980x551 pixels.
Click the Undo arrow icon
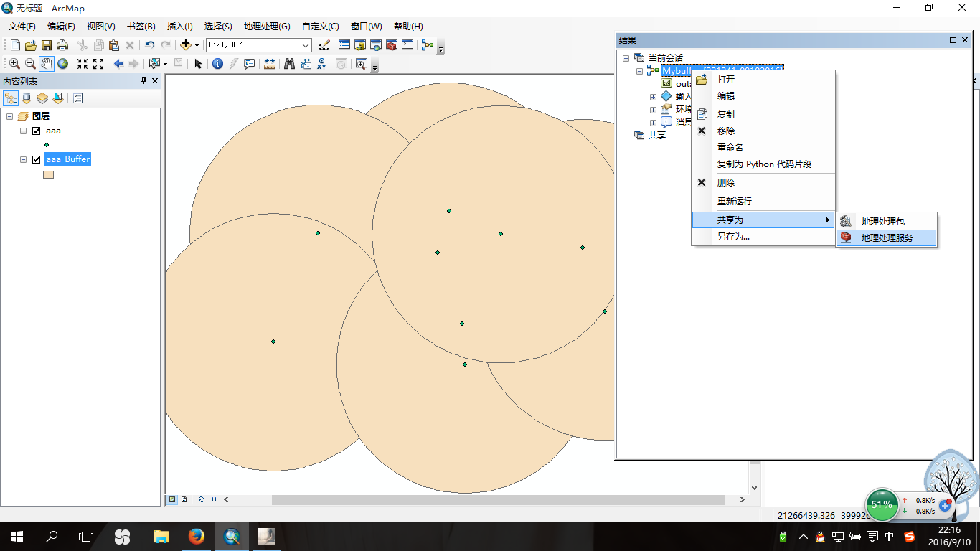tap(149, 44)
